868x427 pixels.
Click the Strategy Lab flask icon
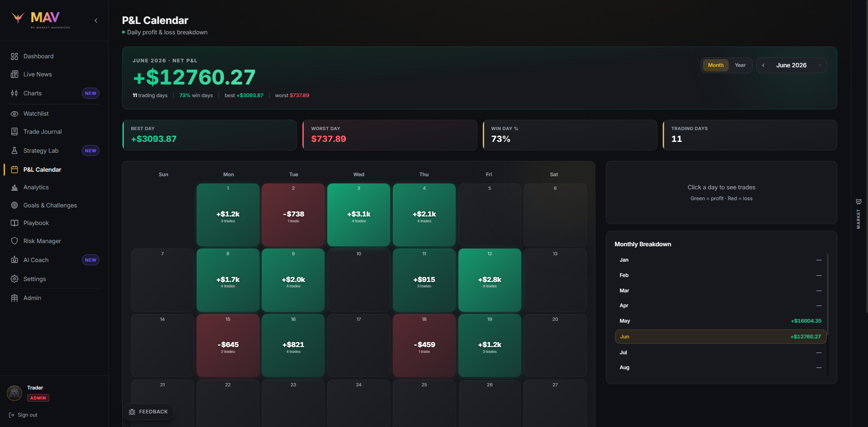(14, 150)
